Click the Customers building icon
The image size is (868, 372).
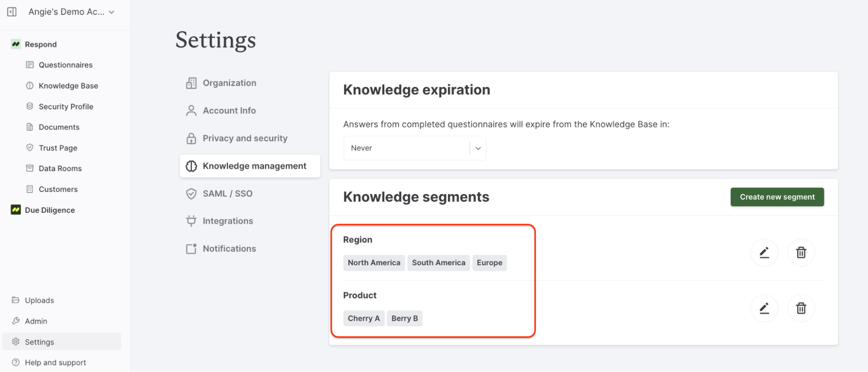pos(30,189)
